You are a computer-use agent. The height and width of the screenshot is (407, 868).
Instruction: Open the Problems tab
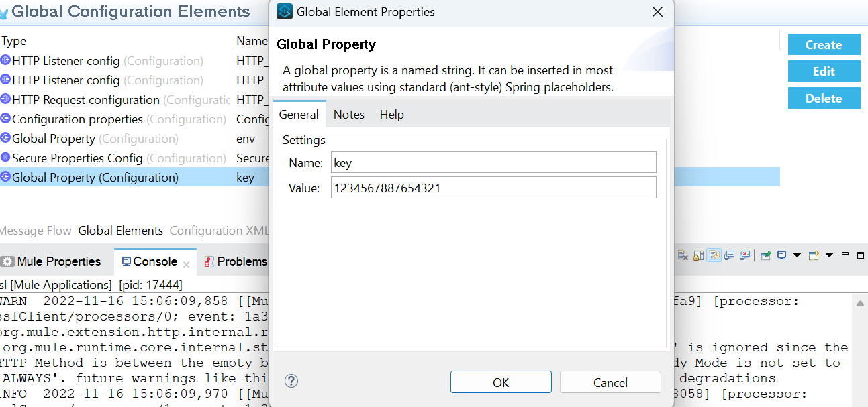coord(235,261)
